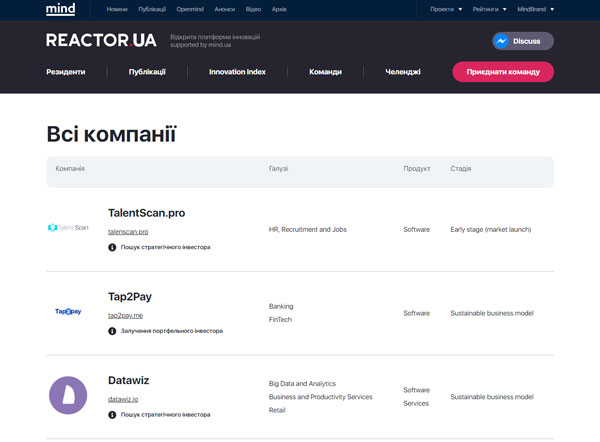Click the Компанія column header
600x442 pixels.
click(70, 168)
